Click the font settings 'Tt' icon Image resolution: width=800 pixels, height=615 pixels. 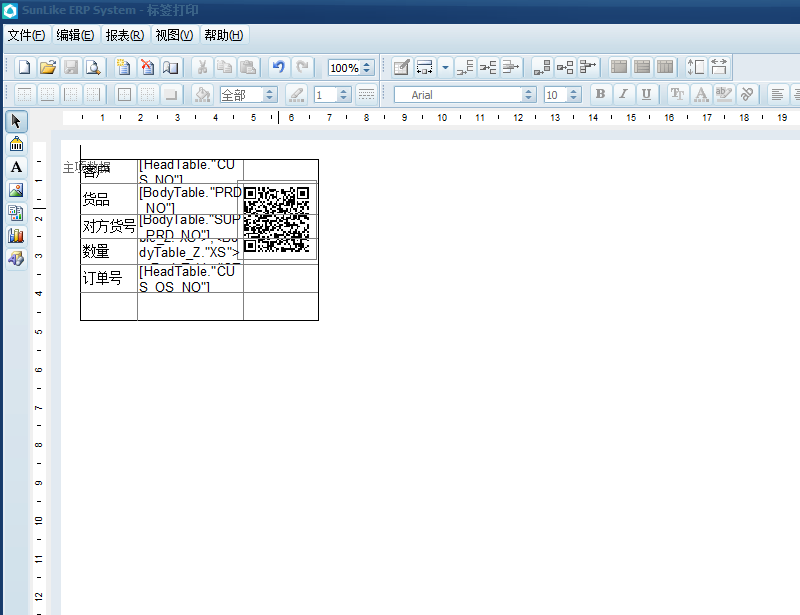[677, 94]
